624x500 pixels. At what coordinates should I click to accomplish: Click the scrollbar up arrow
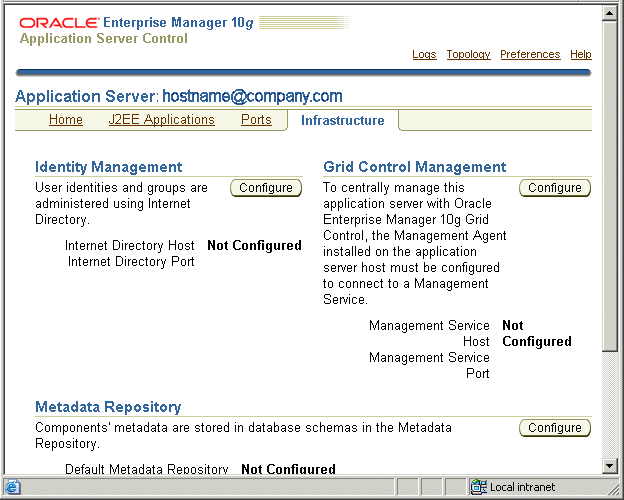click(609, 14)
